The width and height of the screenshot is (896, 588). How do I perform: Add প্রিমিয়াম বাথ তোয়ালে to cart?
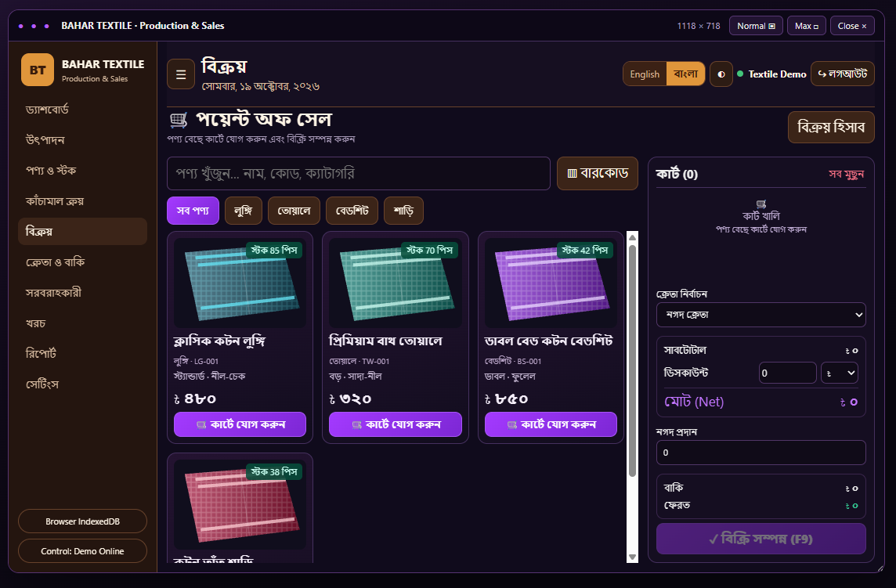pos(396,424)
